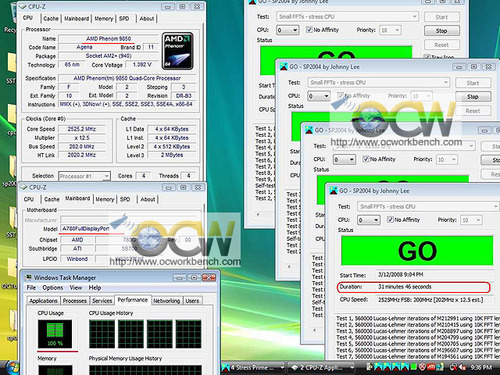The height and width of the screenshot is (375, 500).
Task: Open Priority dropdown in rearmost SP2004 window
Action: (390, 30)
